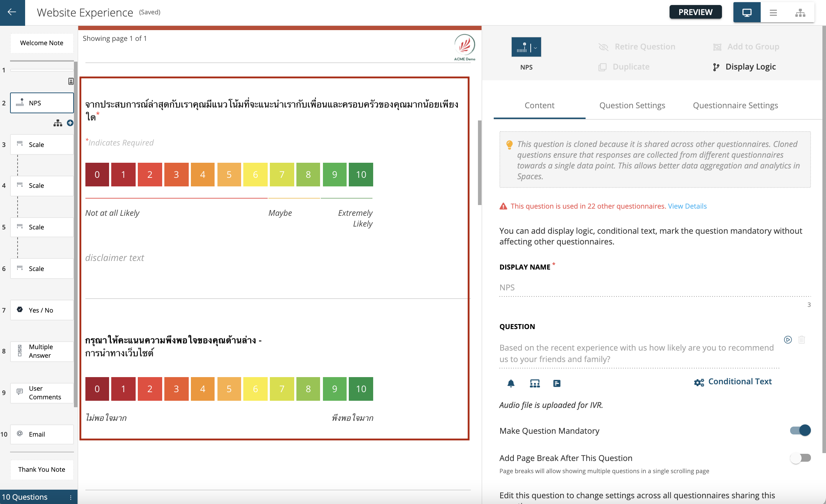Open the 10 Questions options menu
826x504 pixels.
click(71, 497)
